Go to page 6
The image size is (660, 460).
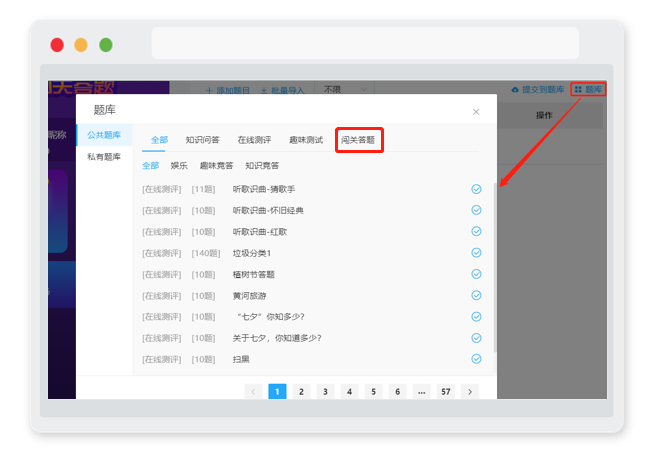coord(397,391)
